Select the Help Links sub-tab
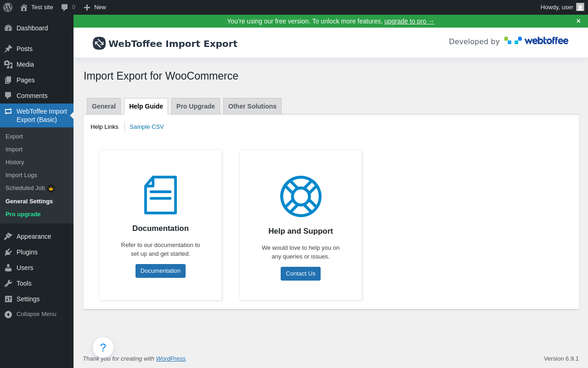Screen dimensions: 588x368 tap(104, 127)
